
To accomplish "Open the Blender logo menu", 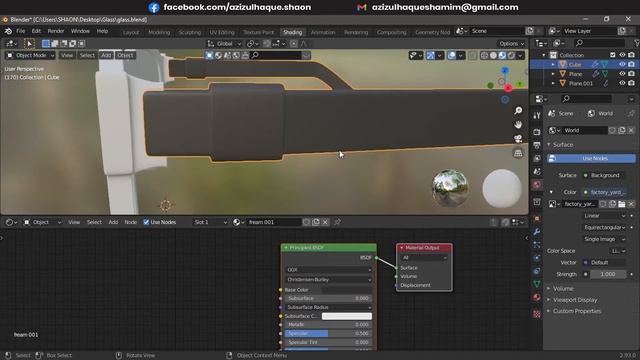I will point(8,31).
